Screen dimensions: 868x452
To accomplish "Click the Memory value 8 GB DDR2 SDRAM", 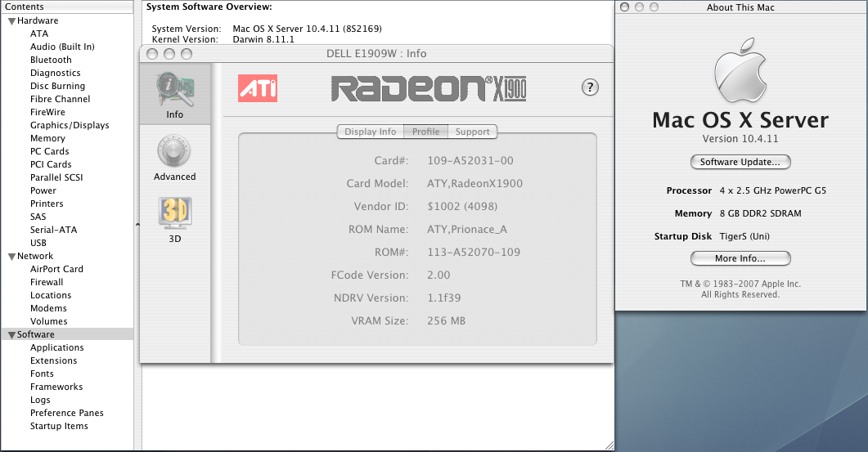I will click(x=760, y=213).
